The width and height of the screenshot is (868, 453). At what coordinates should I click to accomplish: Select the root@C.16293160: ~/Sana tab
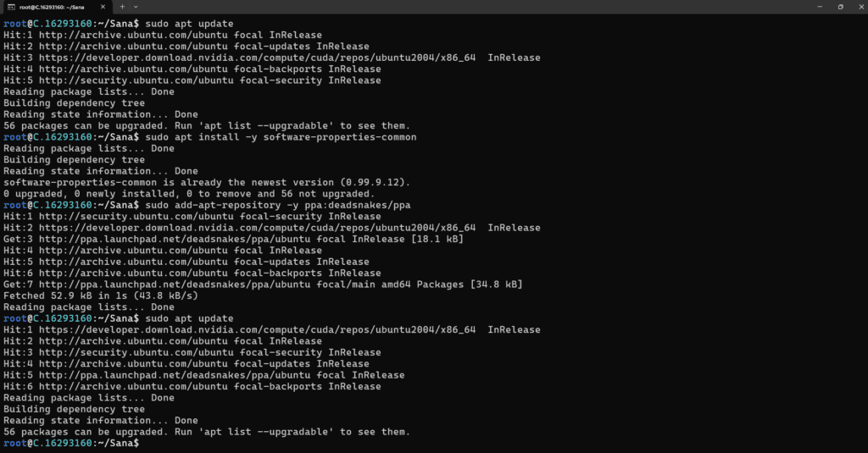tap(55, 7)
